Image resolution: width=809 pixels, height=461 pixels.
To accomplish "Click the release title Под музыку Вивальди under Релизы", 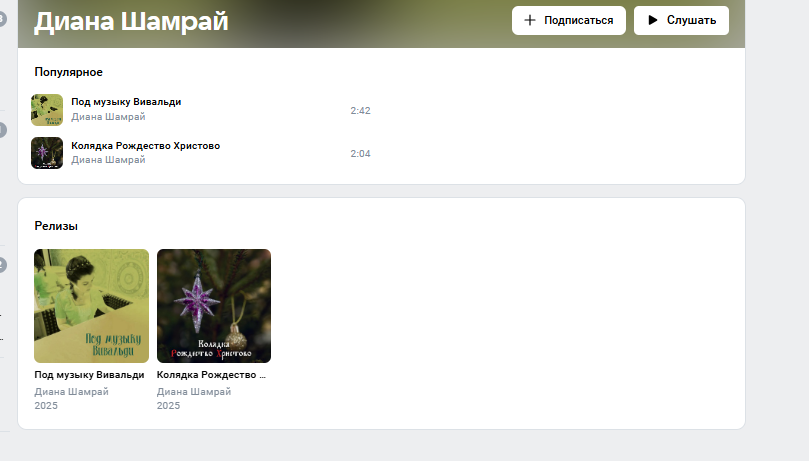I will pyautogui.click(x=89, y=375).
